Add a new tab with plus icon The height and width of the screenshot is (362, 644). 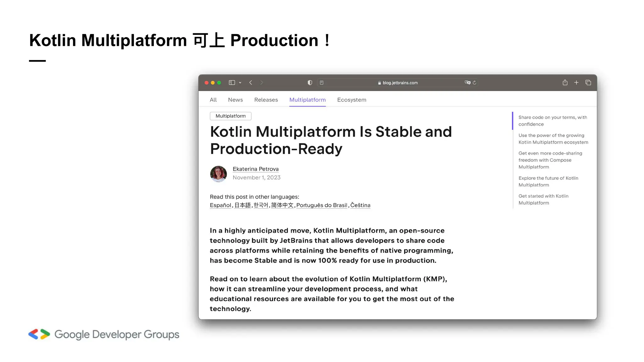click(x=576, y=82)
